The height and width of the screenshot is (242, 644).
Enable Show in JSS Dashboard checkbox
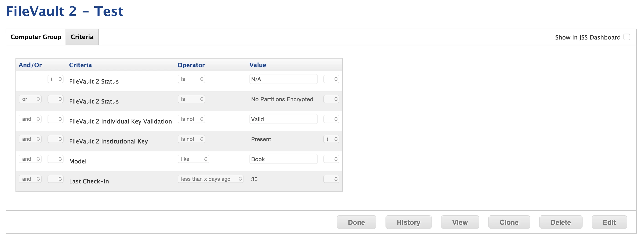(x=626, y=37)
